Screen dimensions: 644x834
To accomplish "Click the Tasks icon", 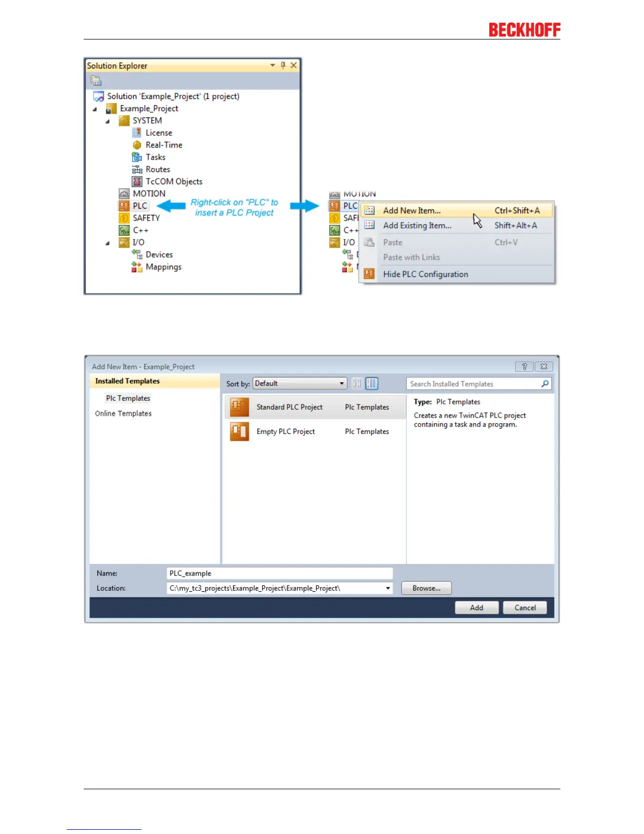I will pyautogui.click(x=137, y=157).
